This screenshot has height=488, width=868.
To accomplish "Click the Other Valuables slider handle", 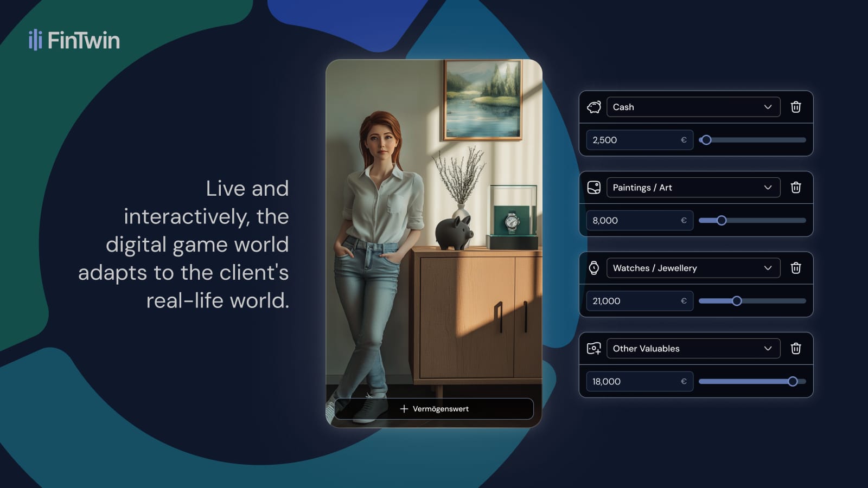I will [793, 382].
